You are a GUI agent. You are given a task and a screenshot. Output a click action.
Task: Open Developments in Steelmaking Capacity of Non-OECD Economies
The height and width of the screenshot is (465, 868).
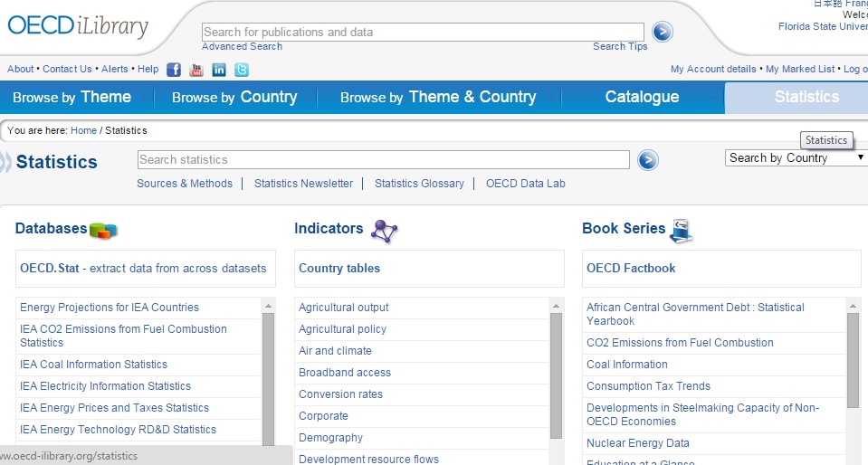702,414
